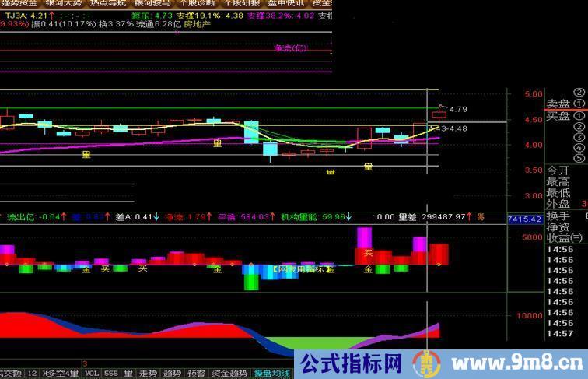Screen dimensions: 588x379
Task: Click the blue 7415.42 value box
Action: coord(523,221)
